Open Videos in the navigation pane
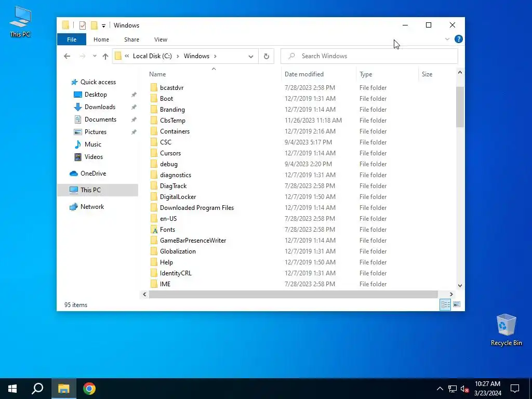Screen dimensions: 532x399 click(94, 157)
